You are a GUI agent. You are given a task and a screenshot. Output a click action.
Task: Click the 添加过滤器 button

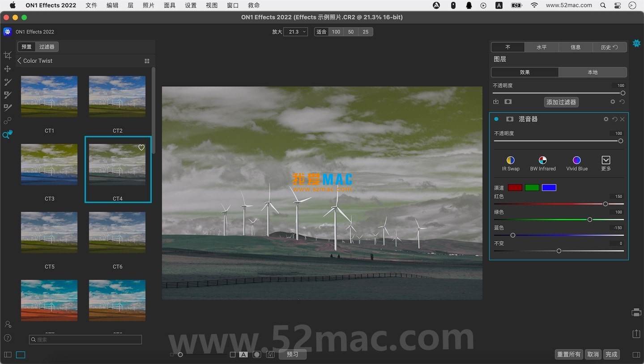[561, 102]
